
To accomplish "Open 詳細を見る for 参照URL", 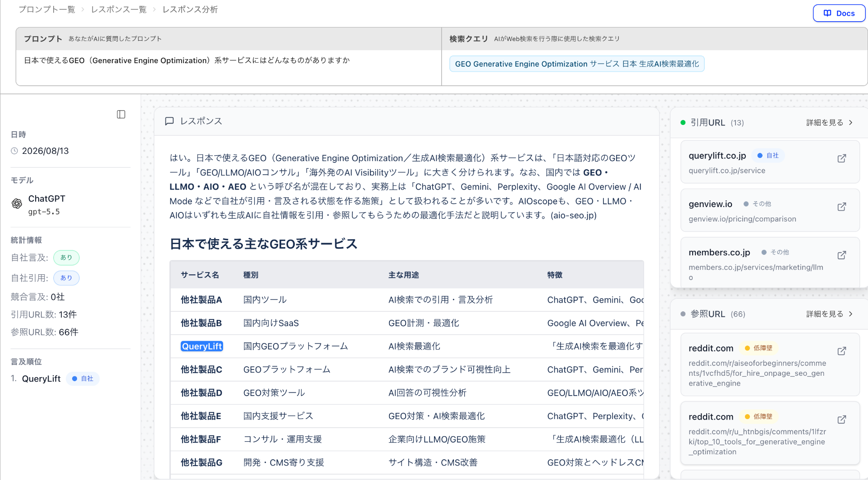I will (x=829, y=314).
